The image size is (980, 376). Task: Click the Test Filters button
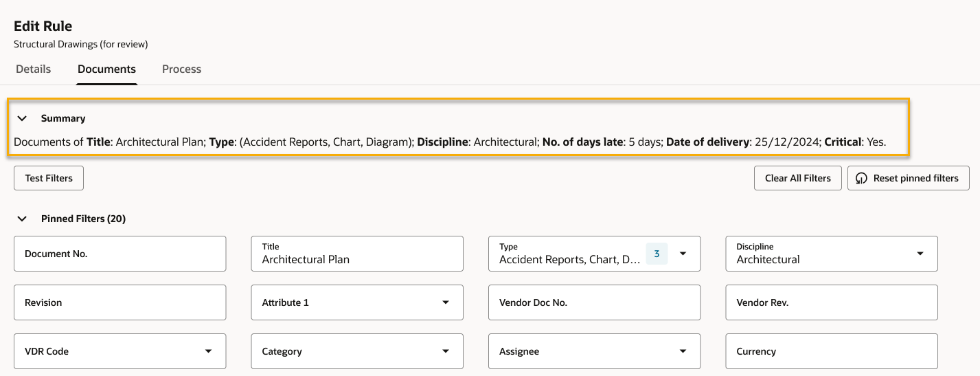coord(48,178)
